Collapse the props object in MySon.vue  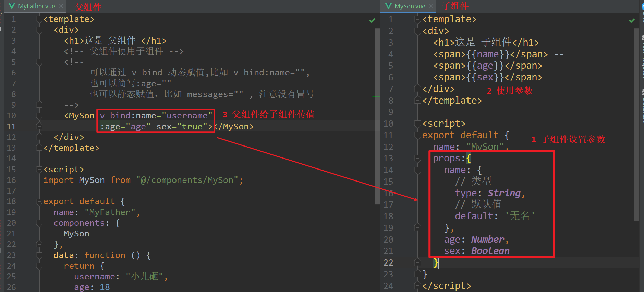(417, 159)
